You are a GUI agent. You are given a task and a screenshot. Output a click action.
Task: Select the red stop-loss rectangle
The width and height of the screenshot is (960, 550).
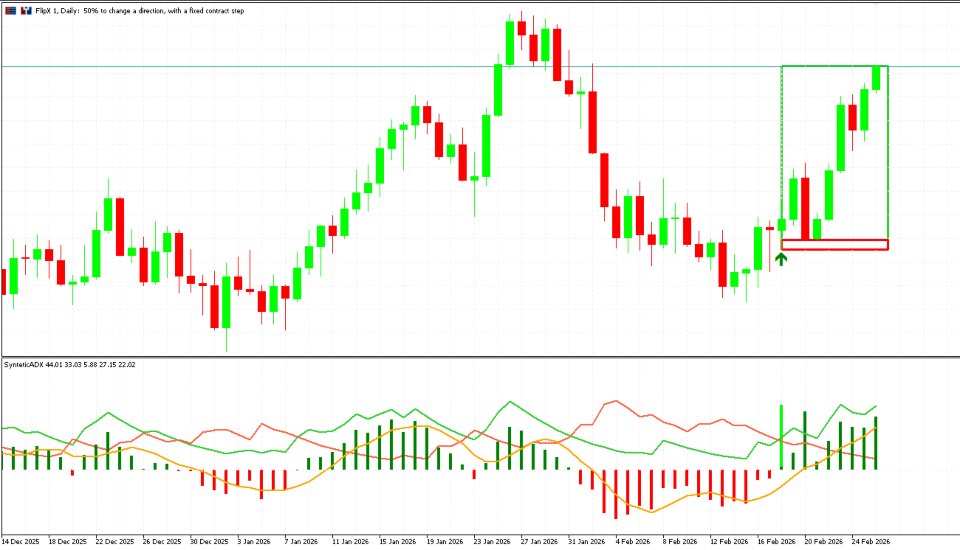pyautogui.click(x=834, y=244)
